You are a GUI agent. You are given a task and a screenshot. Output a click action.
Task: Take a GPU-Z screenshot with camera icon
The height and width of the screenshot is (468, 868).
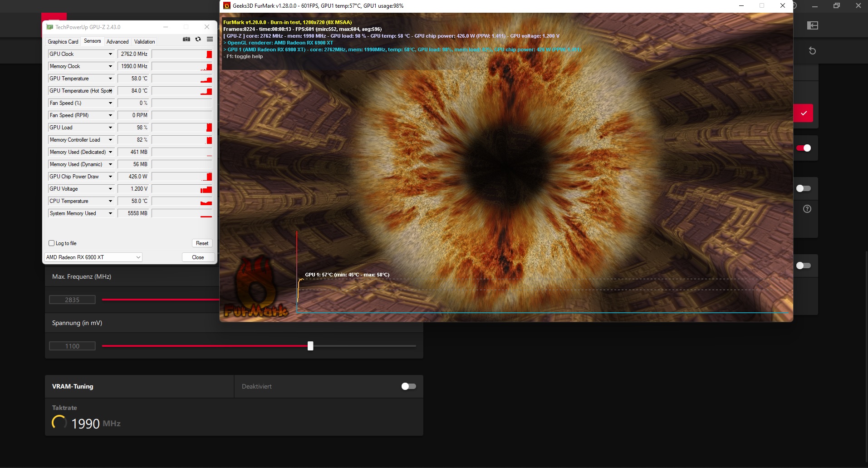pos(186,39)
